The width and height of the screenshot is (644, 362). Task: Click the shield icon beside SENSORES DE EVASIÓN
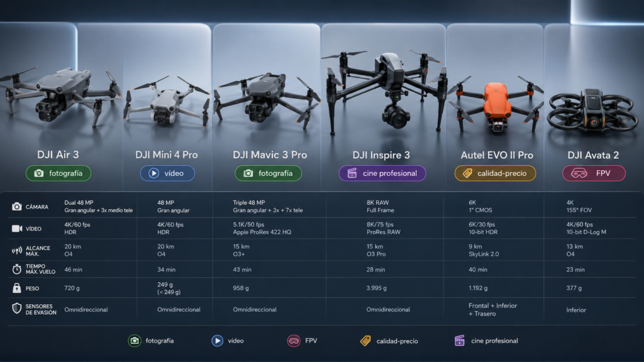point(17,309)
